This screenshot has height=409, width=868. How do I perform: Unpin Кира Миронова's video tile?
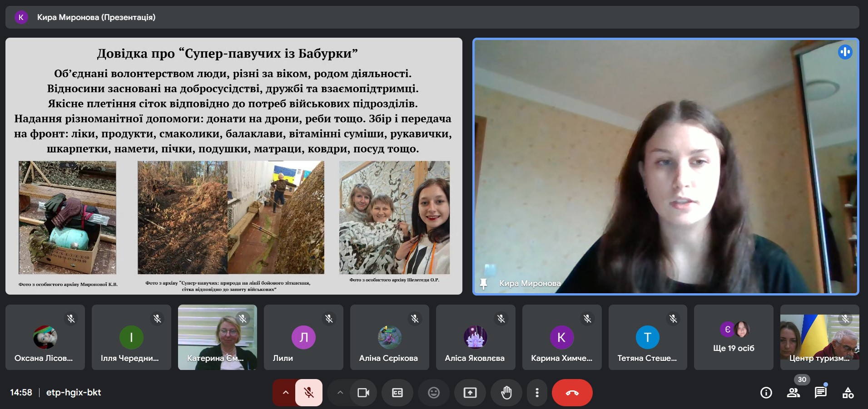point(483,284)
